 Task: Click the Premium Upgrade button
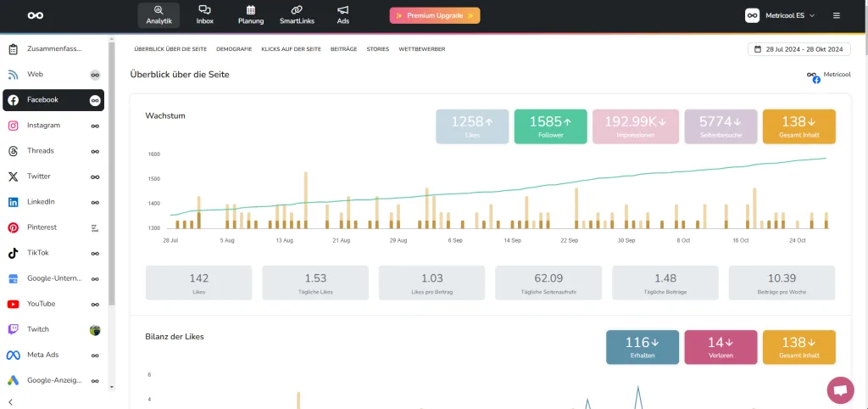tap(435, 15)
